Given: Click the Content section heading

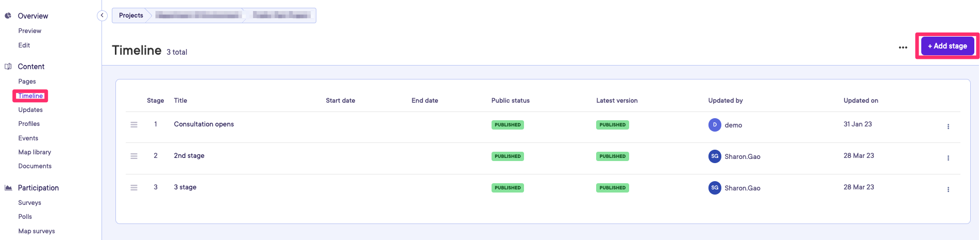Looking at the screenshot, I should 31,67.
